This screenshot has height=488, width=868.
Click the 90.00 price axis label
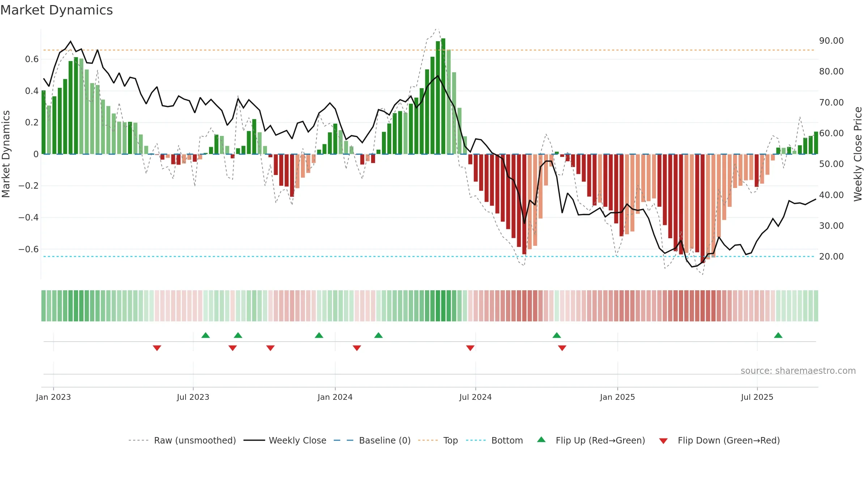(x=831, y=40)
